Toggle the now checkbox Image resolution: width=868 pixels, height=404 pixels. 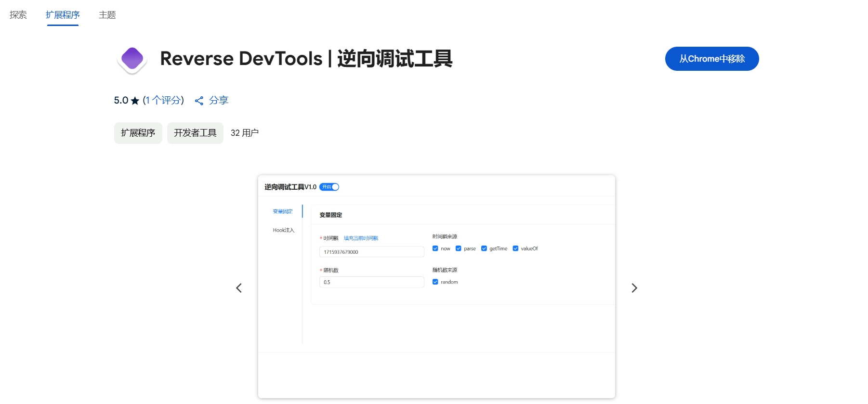coord(435,248)
